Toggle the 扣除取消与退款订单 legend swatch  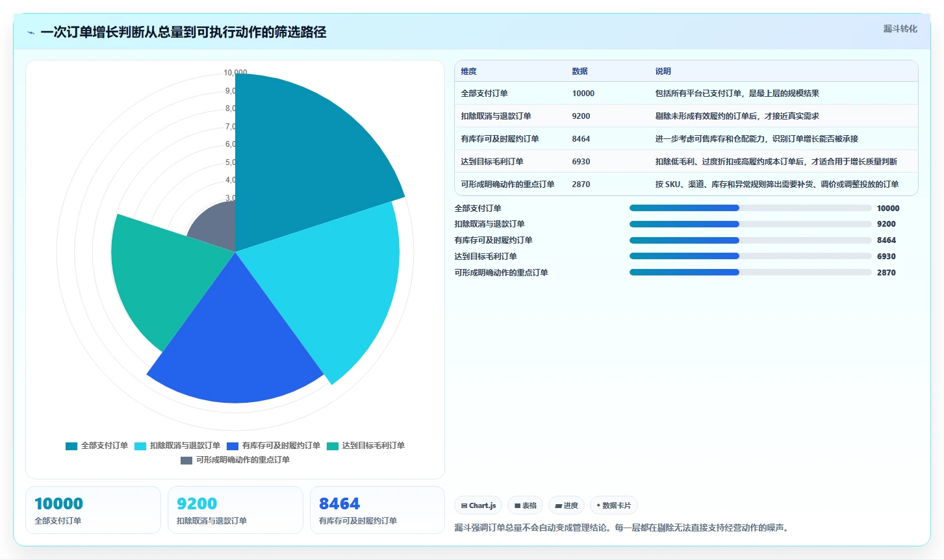(x=140, y=446)
